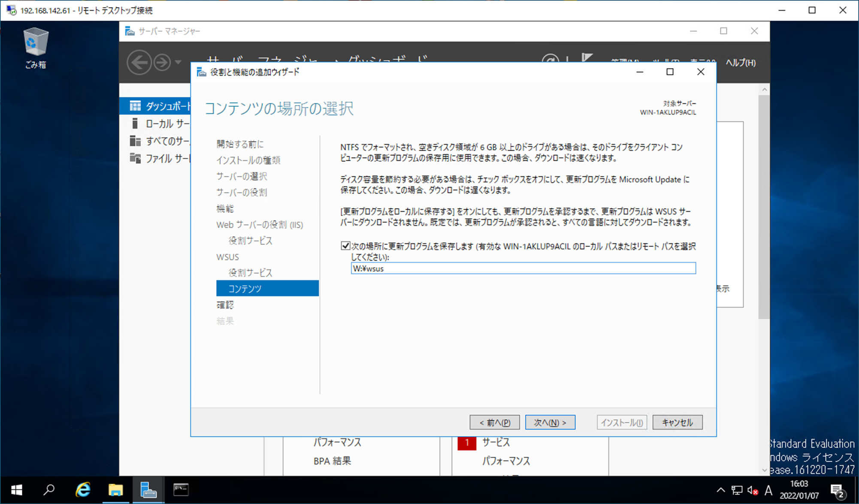Go to the 開始する前に wizard step
This screenshot has width=859, height=504.
coord(240,144)
